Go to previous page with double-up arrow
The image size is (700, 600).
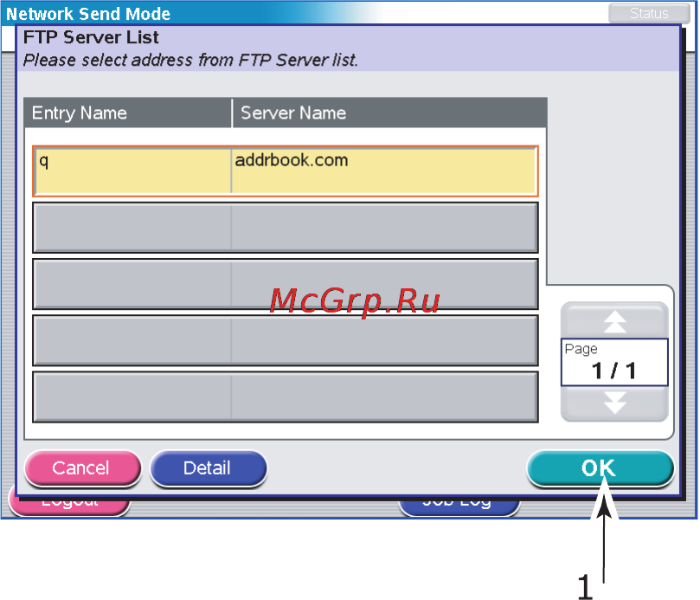pyautogui.click(x=614, y=320)
